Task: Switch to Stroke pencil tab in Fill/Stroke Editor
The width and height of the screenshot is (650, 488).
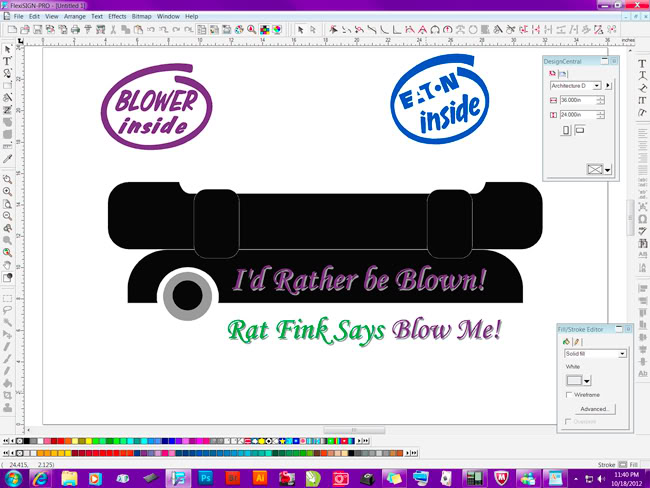Action: pos(576,342)
